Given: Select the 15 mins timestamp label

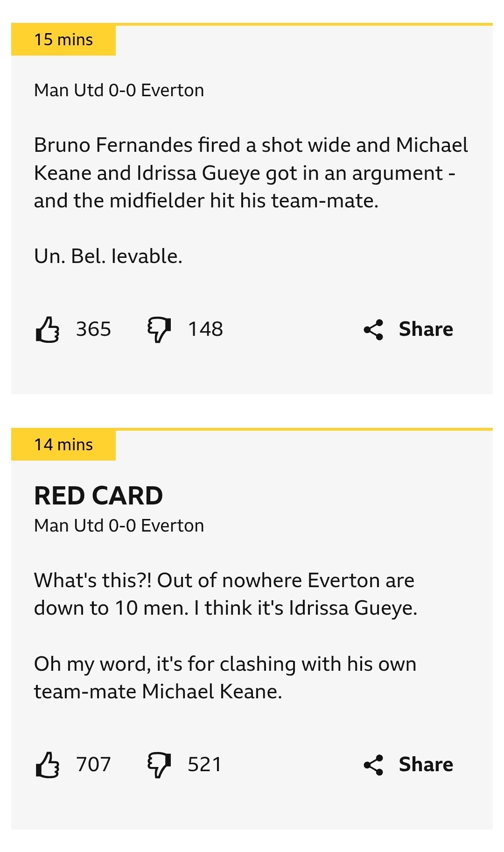Looking at the screenshot, I should (x=63, y=40).
